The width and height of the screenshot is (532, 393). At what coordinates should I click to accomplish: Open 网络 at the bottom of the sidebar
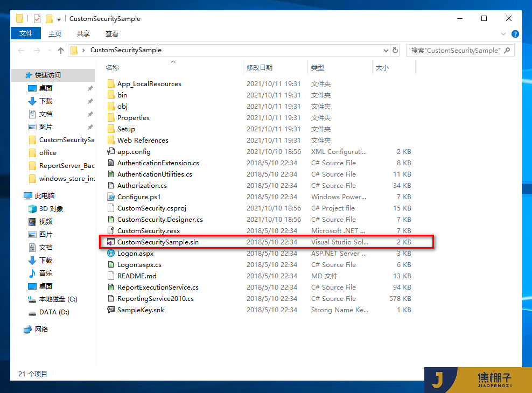pyautogui.click(x=41, y=329)
